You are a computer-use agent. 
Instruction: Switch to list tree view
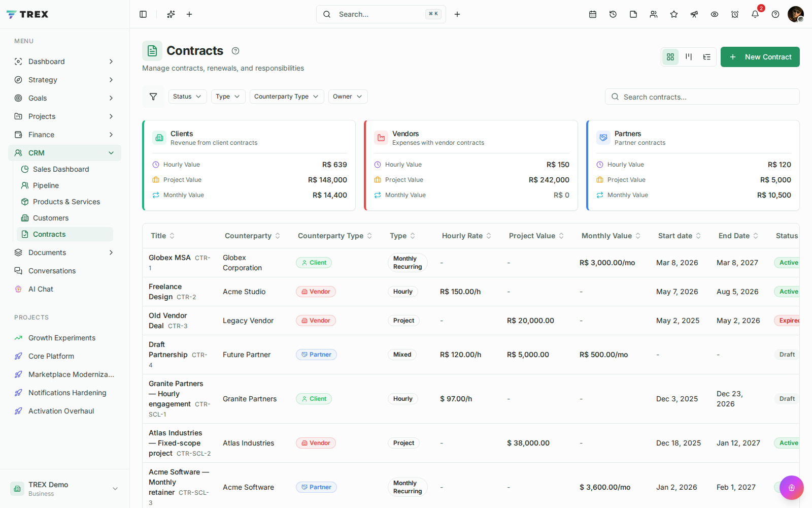coord(707,57)
